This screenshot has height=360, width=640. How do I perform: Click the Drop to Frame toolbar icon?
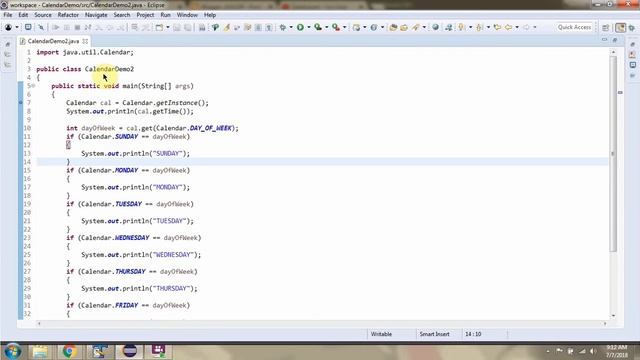(x=134, y=27)
